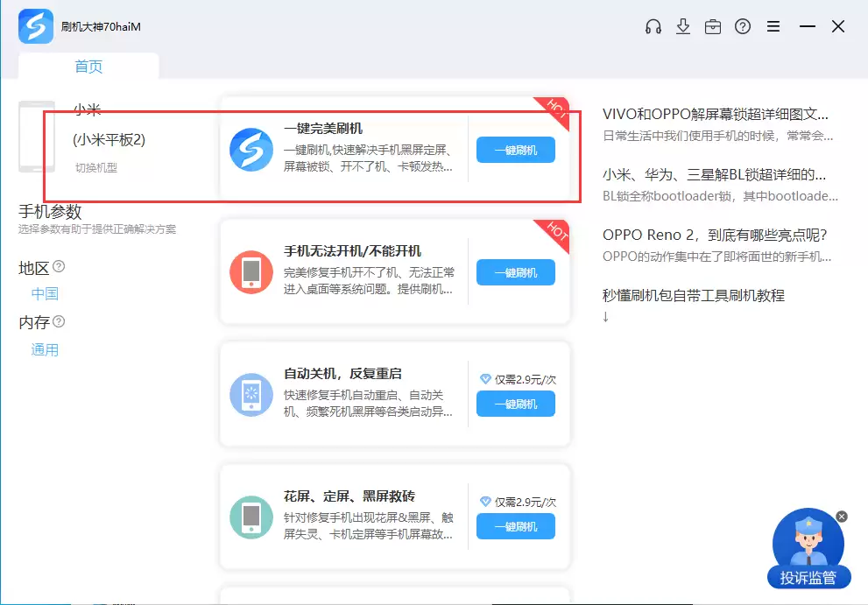Viewport: 868px width, 605px height.
Task: Click the toolbox icon in top toolbar
Action: 713,26
